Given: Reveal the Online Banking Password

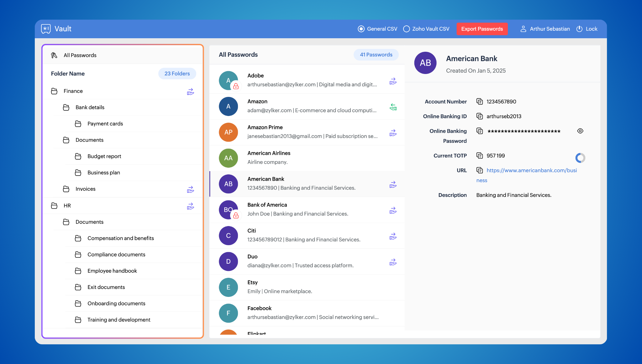Looking at the screenshot, I should pos(580,131).
